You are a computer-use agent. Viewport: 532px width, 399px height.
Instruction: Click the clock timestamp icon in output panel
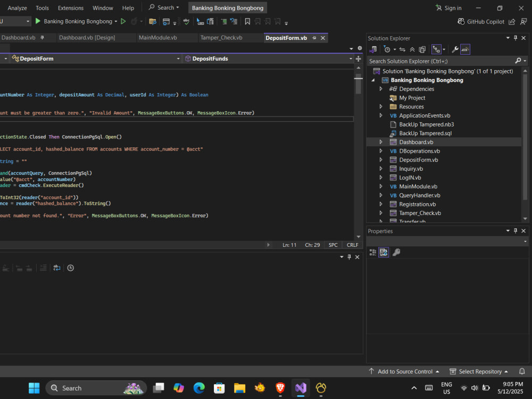(71, 268)
